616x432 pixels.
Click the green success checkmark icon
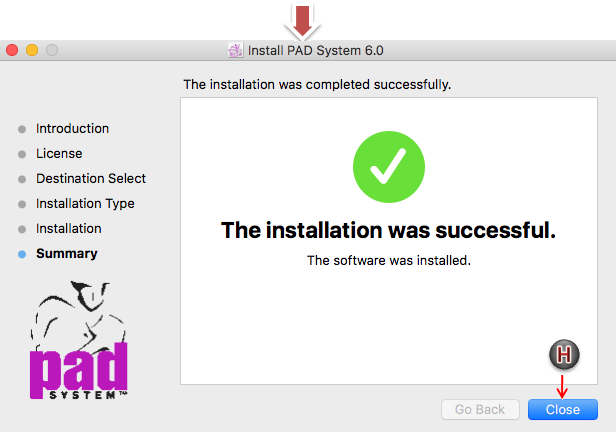pyautogui.click(x=389, y=168)
